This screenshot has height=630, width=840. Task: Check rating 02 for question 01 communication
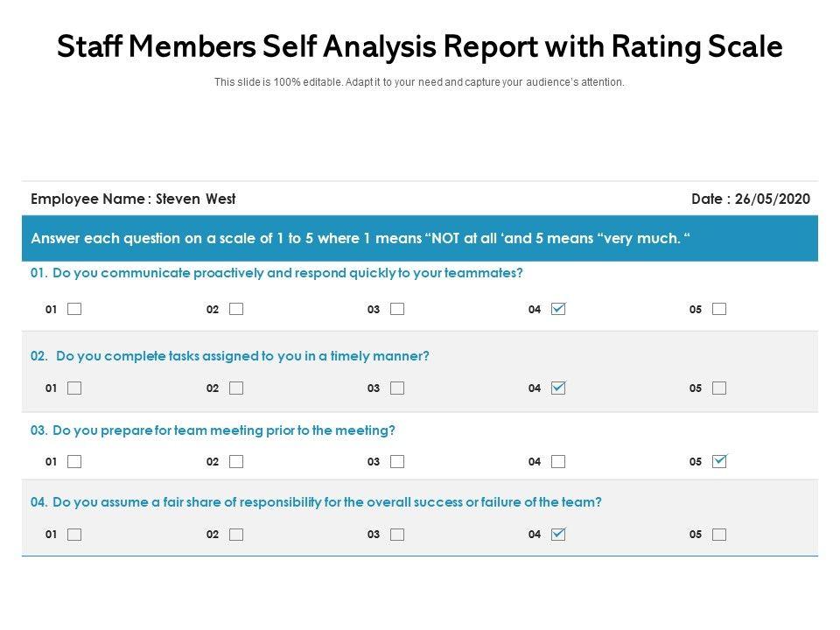(236, 309)
